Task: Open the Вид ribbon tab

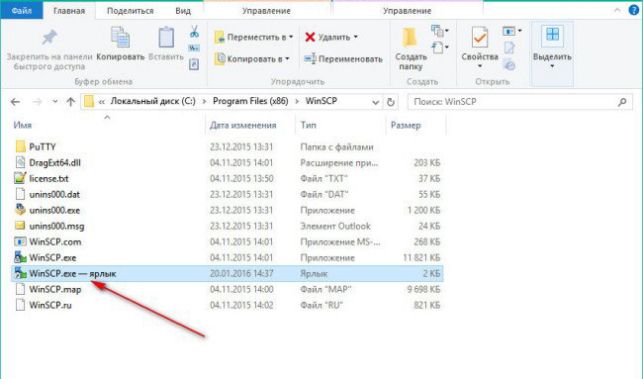Action: point(183,11)
